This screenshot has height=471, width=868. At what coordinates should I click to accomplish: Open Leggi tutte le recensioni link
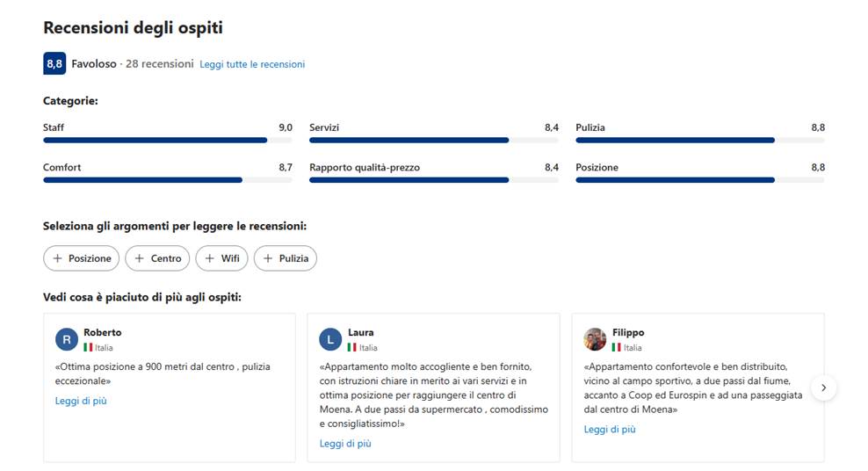(x=252, y=64)
